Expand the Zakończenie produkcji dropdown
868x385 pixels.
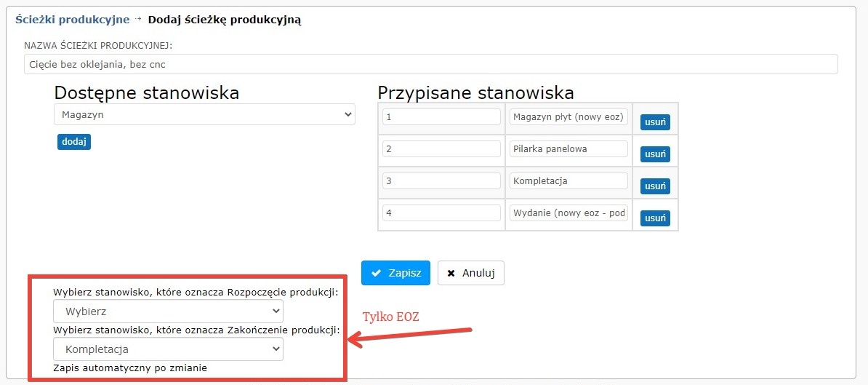coord(168,349)
